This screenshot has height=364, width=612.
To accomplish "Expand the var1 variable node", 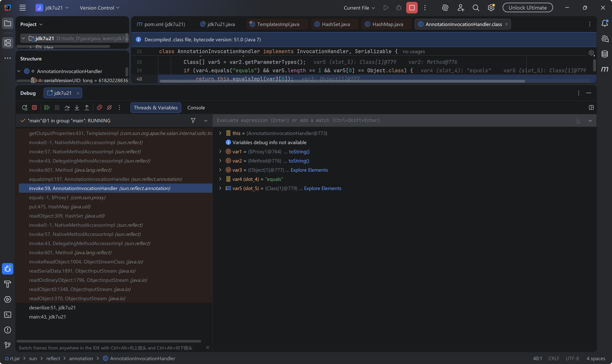I will click(x=220, y=152).
